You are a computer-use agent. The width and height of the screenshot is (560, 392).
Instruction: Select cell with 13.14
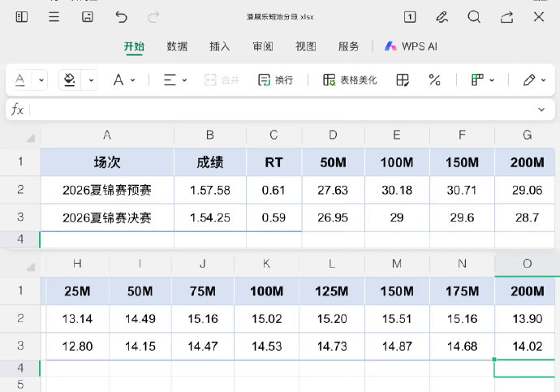[77, 318]
